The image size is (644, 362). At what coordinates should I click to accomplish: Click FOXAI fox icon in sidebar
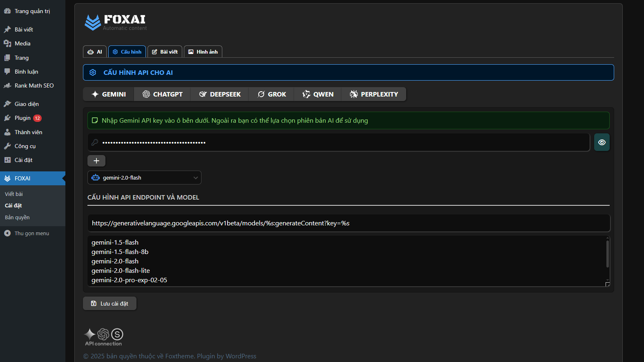tap(7, 178)
